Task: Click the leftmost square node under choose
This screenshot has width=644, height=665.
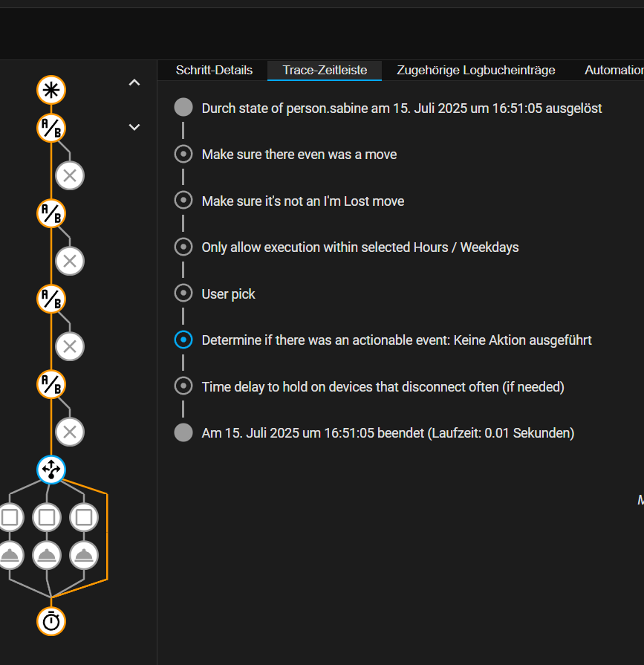Action: coord(10,516)
